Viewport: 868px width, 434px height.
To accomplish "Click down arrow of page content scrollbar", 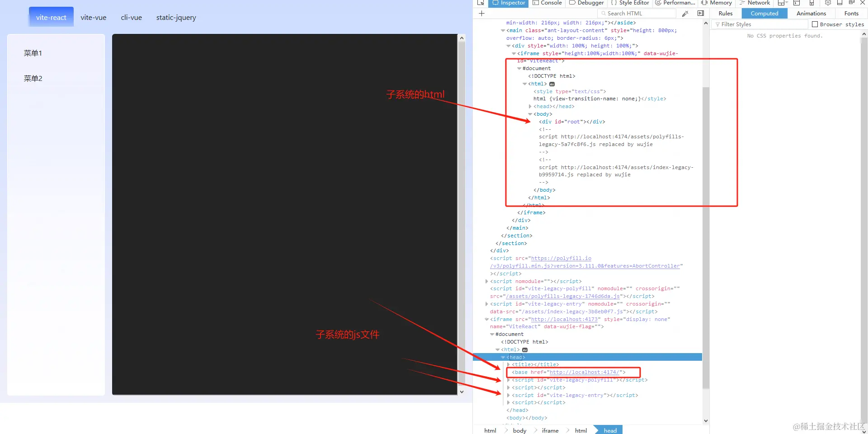I will coord(462,392).
